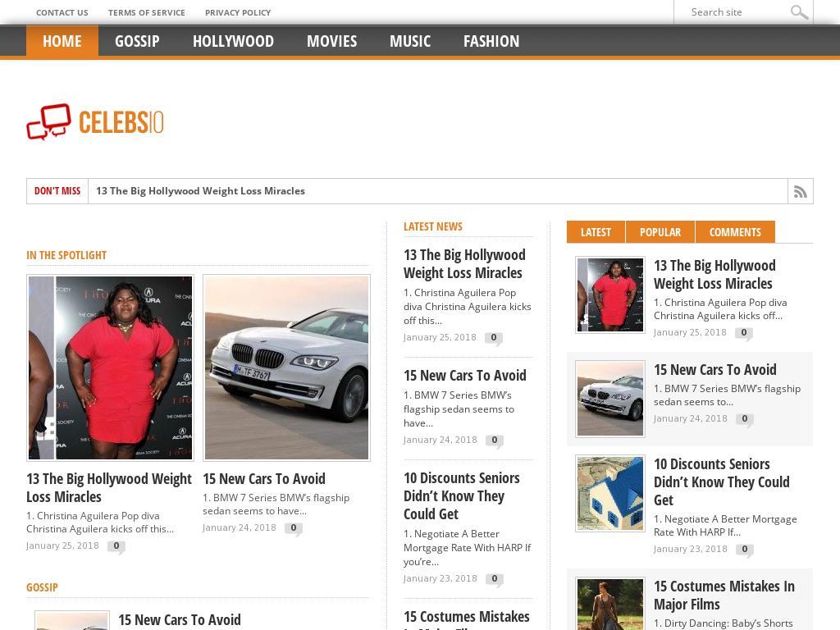The image size is (840, 630).
Task: Click the Gossip section heading
Action: click(x=42, y=587)
